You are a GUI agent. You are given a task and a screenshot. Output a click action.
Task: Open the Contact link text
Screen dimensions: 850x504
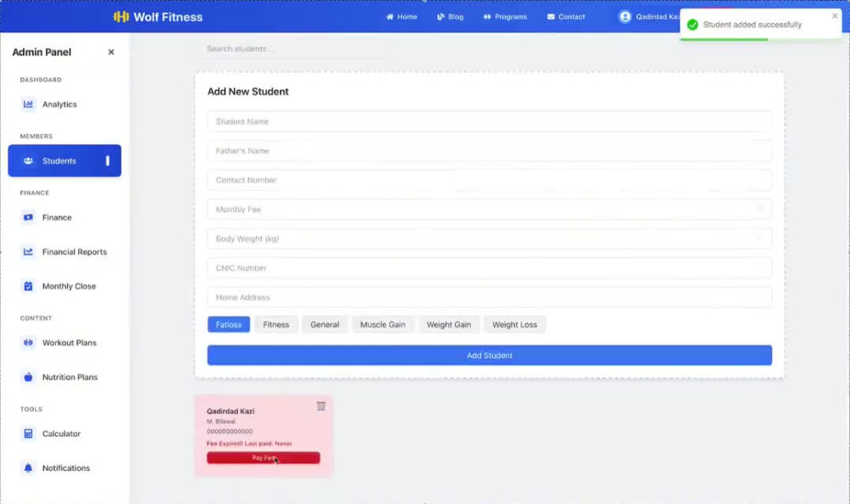[571, 17]
